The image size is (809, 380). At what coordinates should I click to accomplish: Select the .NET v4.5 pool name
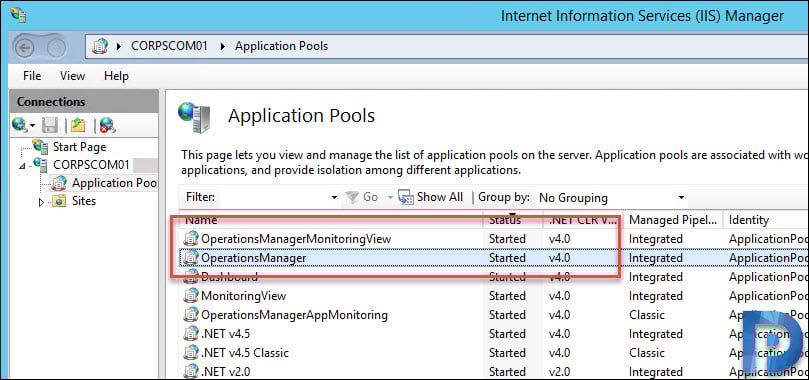point(225,334)
